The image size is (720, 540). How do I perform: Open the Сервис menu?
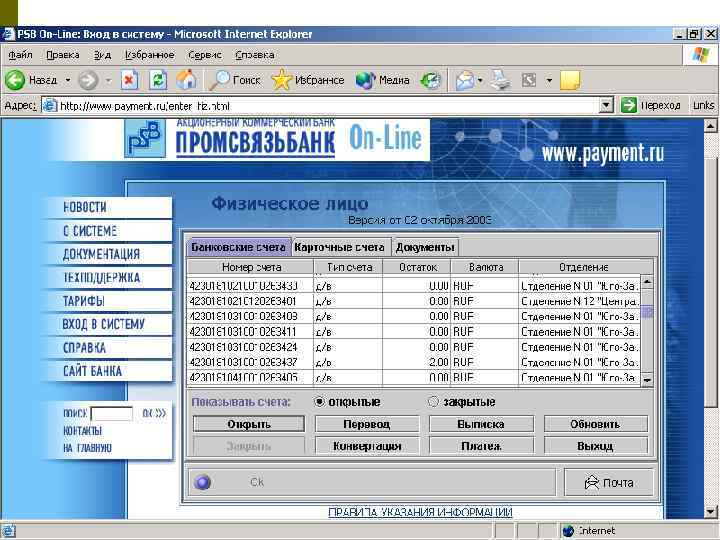[x=205, y=55]
